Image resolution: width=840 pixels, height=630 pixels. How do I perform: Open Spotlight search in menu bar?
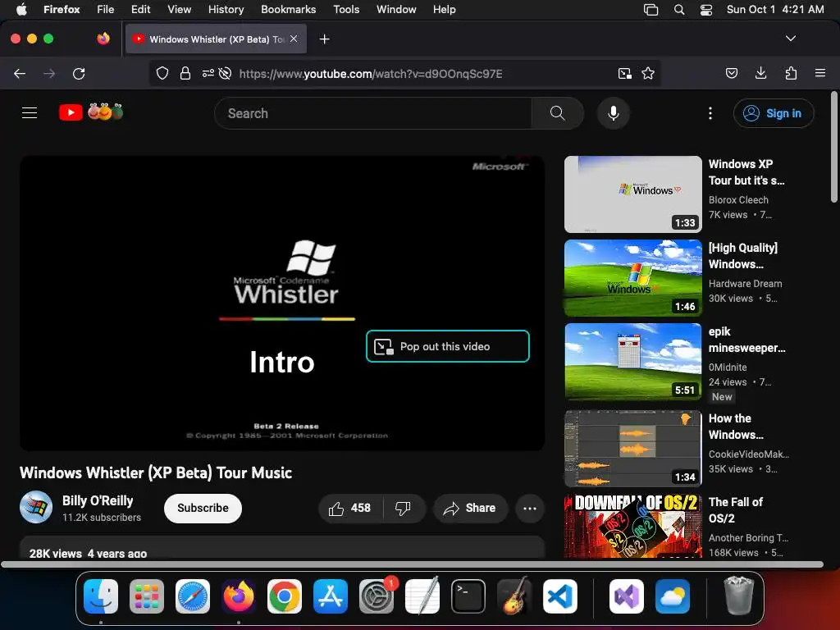678,10
